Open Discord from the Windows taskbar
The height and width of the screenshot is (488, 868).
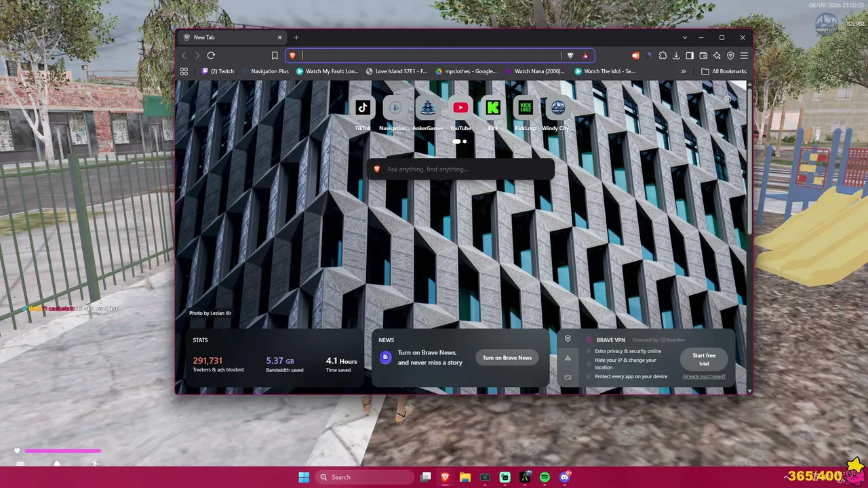pyautogui.click(x=565, y=477)
